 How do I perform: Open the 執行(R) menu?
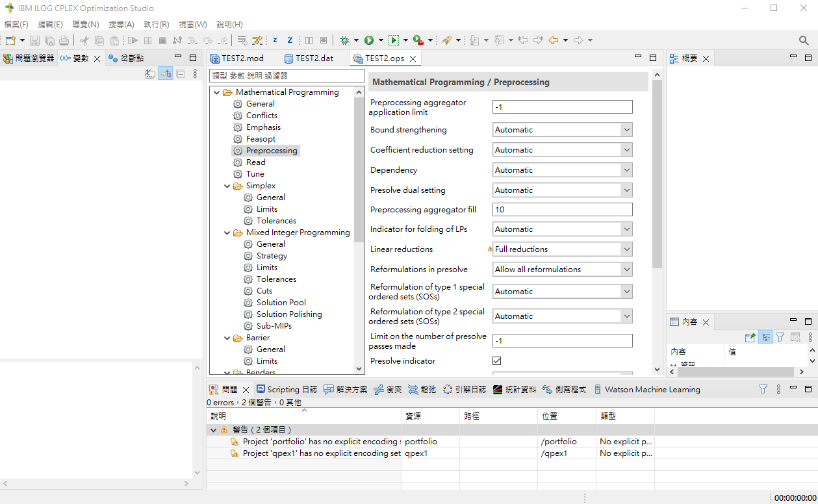[156, 24]
